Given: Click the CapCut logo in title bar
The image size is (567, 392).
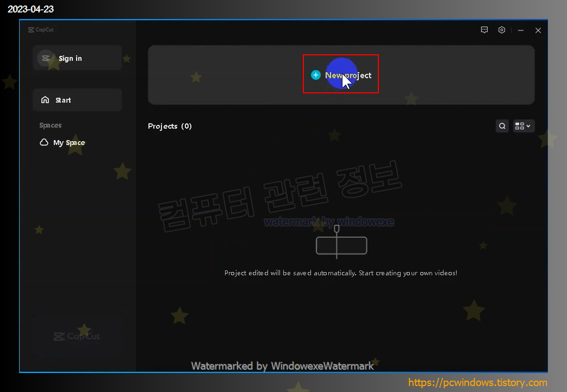Looking at the screenshot, I should click(41, 30).
